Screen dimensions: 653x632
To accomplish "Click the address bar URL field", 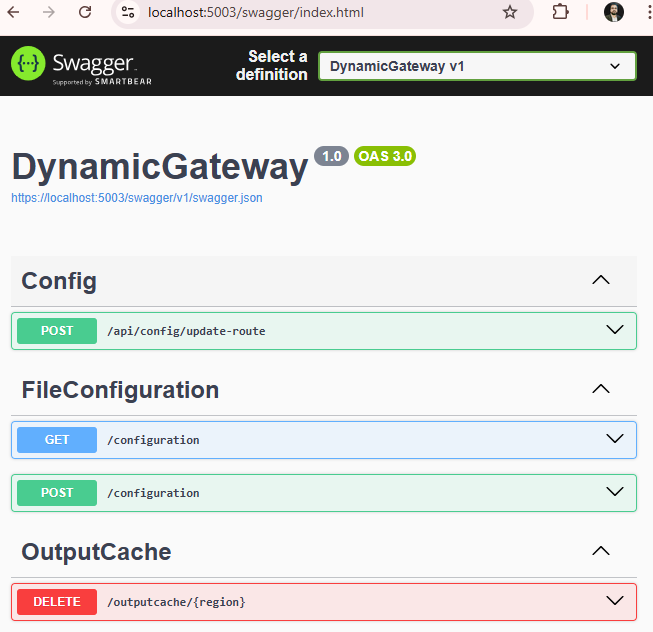I will pos(300,13).
